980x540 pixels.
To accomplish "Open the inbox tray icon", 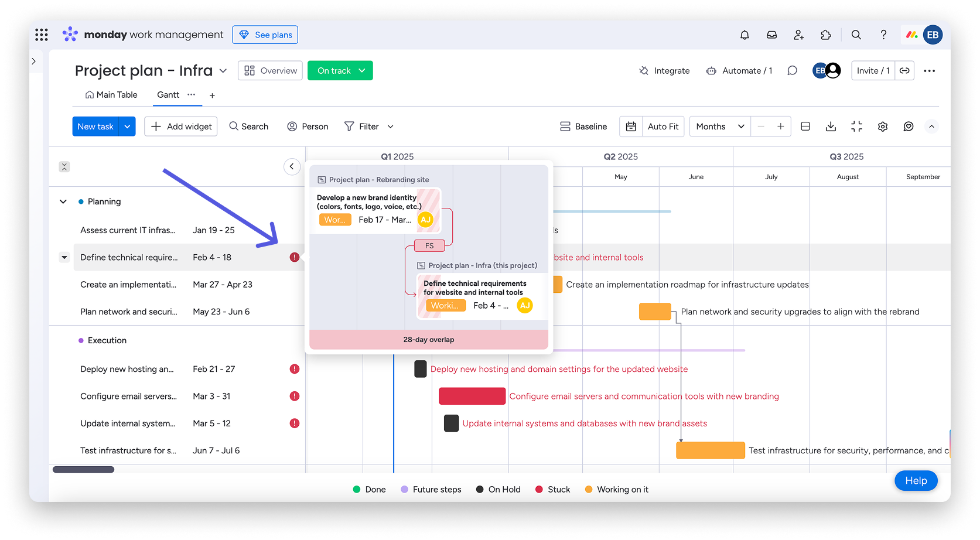I will click(771, 35).
